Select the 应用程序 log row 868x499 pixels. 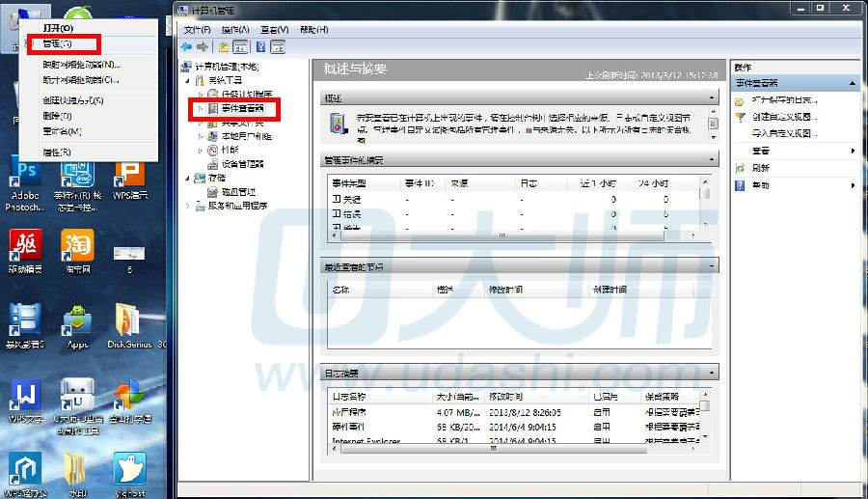514,412
